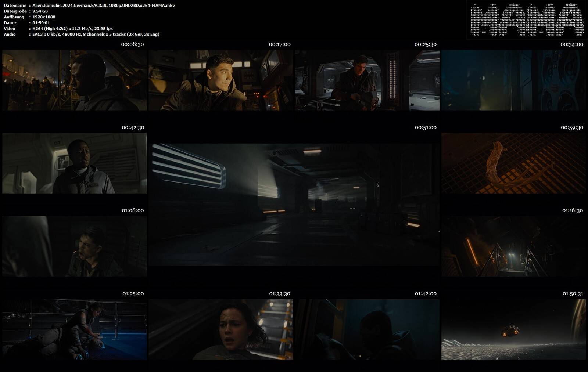Open the woman's close-up at 01:33:30
588x372 pixels.
coord(221,329)
